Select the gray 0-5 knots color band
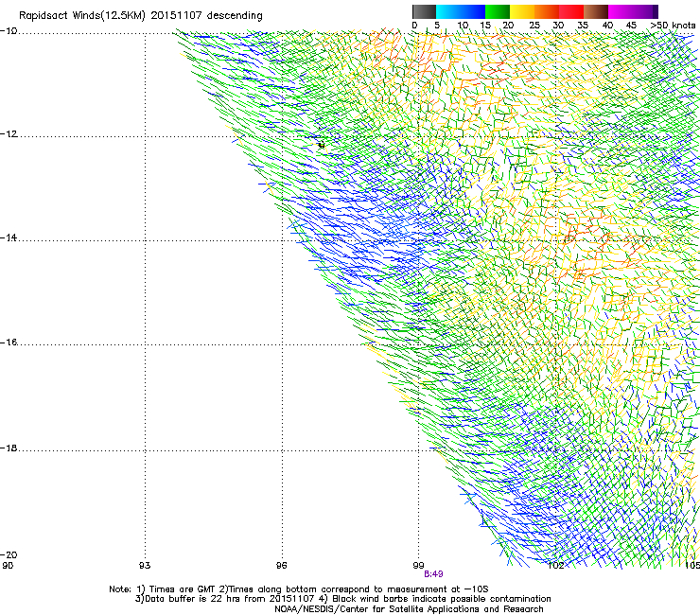The image size is (700, 615). click(424, 11)
